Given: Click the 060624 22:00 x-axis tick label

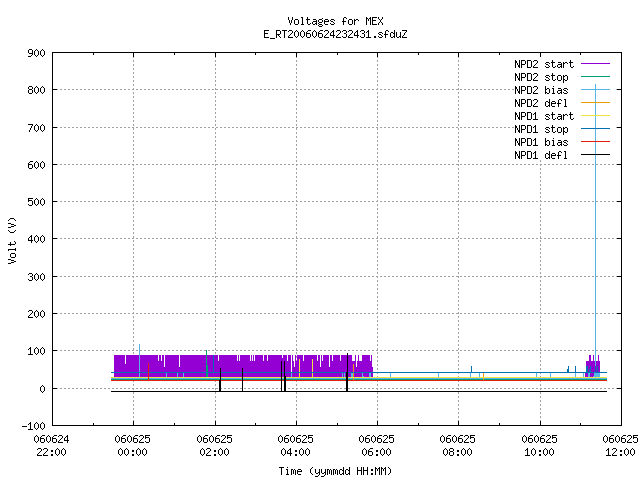Looking at the screenshot, I should 51,445.
